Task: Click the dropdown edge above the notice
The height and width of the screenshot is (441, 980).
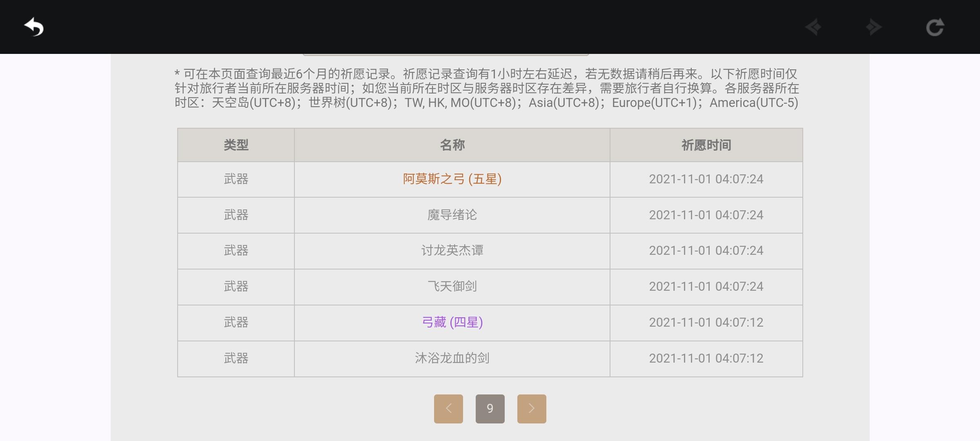Action: pos(445,54)
